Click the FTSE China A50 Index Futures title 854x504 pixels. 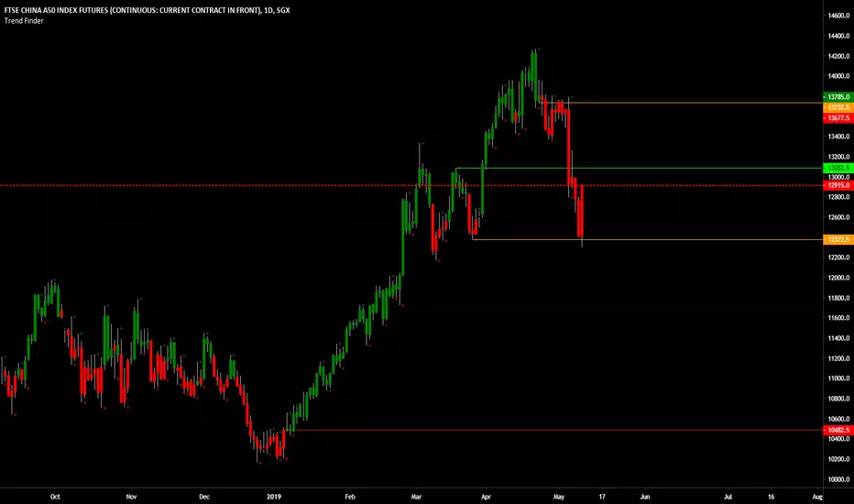[x=147, y=10]
